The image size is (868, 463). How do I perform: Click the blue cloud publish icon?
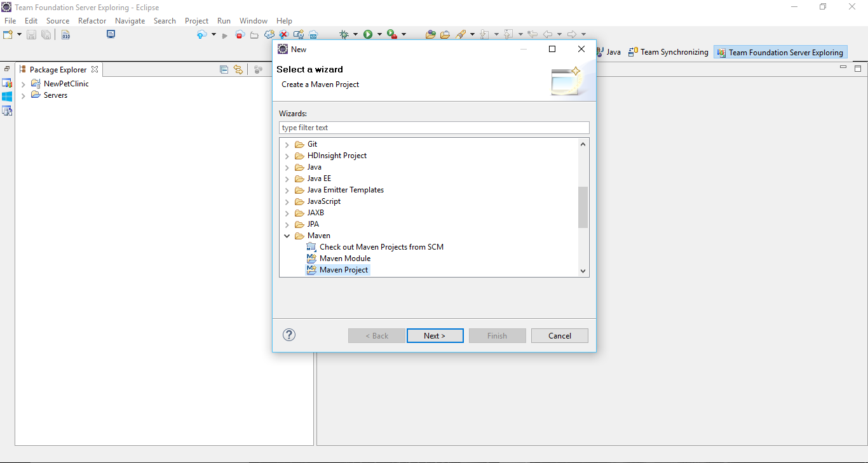[x=202, y=34]
